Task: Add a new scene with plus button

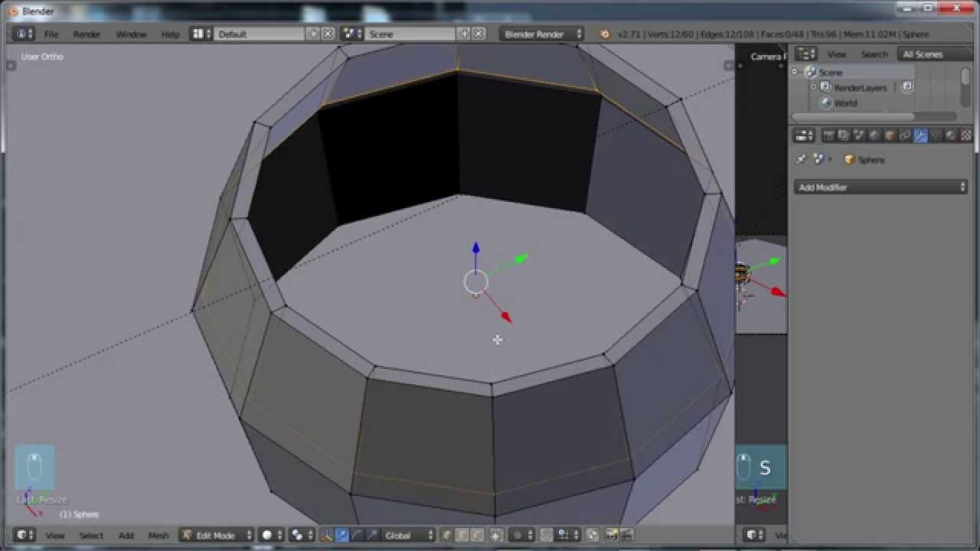Action: pyautogui.click(x=464, y=34)
